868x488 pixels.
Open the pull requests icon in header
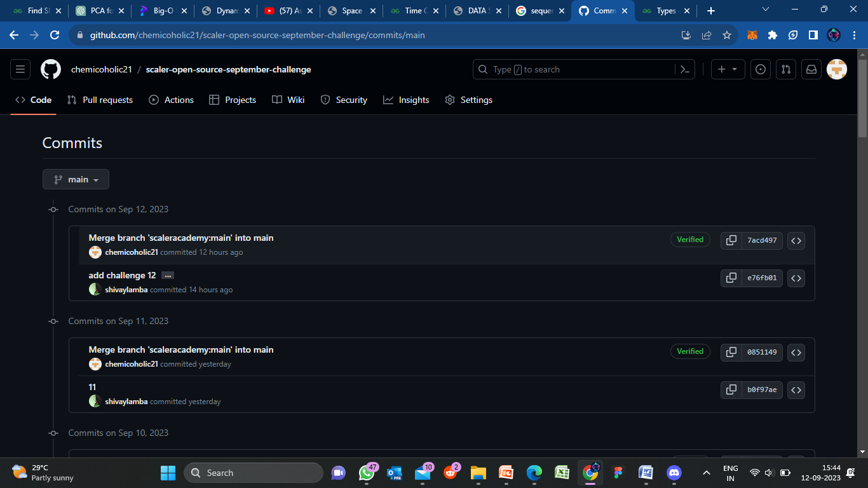[x=786, y=69]
